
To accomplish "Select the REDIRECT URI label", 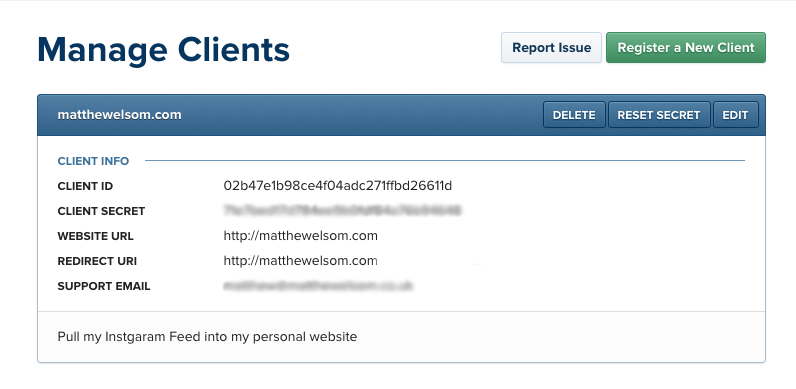I will 97,261.
